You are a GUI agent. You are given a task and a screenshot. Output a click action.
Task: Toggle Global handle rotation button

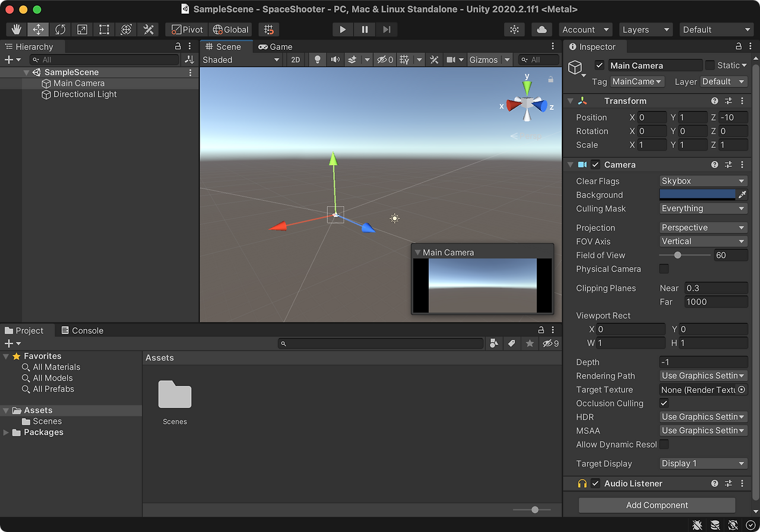coord(231,30)
